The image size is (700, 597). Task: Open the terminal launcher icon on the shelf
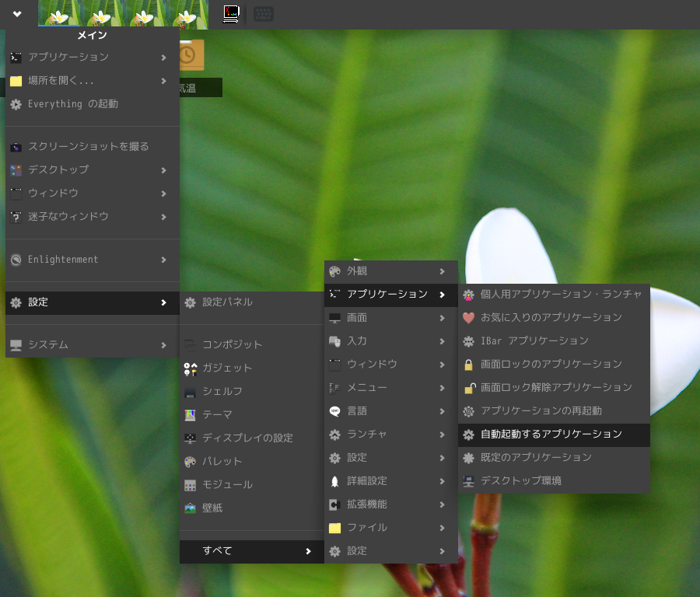point(231,14)
